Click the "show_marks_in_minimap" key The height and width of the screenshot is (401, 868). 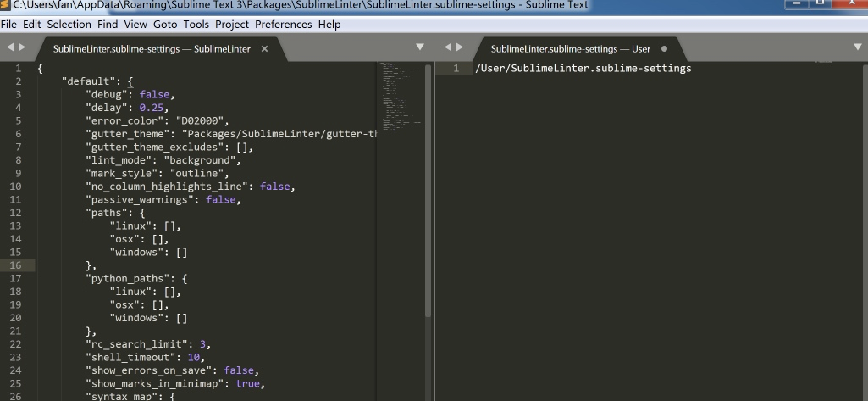coord(155,384)
